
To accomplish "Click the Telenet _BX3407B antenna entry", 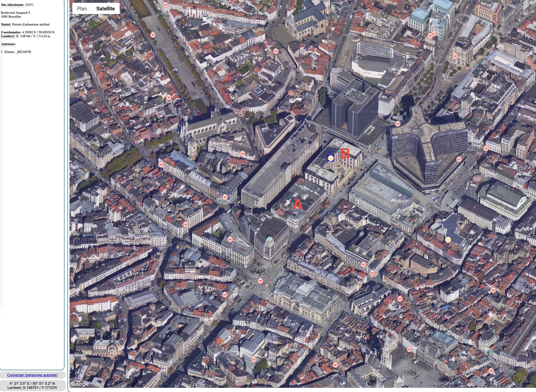I will point(16,52).
